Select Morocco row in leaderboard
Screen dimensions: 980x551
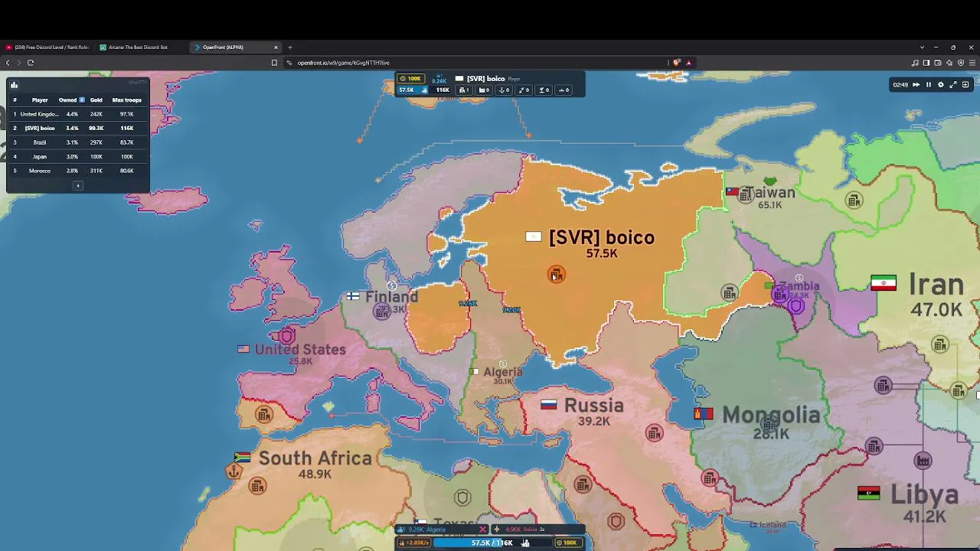[78, 171]
